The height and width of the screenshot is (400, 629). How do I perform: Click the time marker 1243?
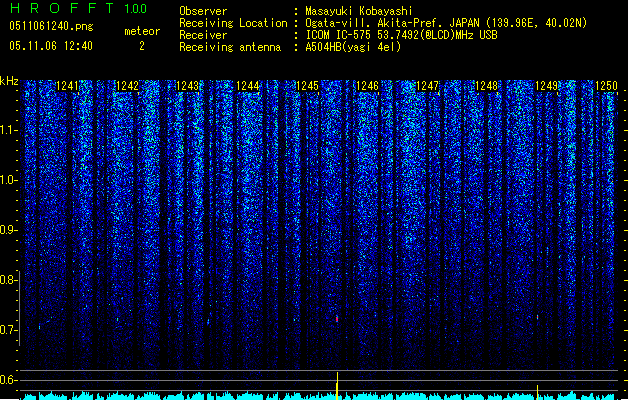[187, 86]
